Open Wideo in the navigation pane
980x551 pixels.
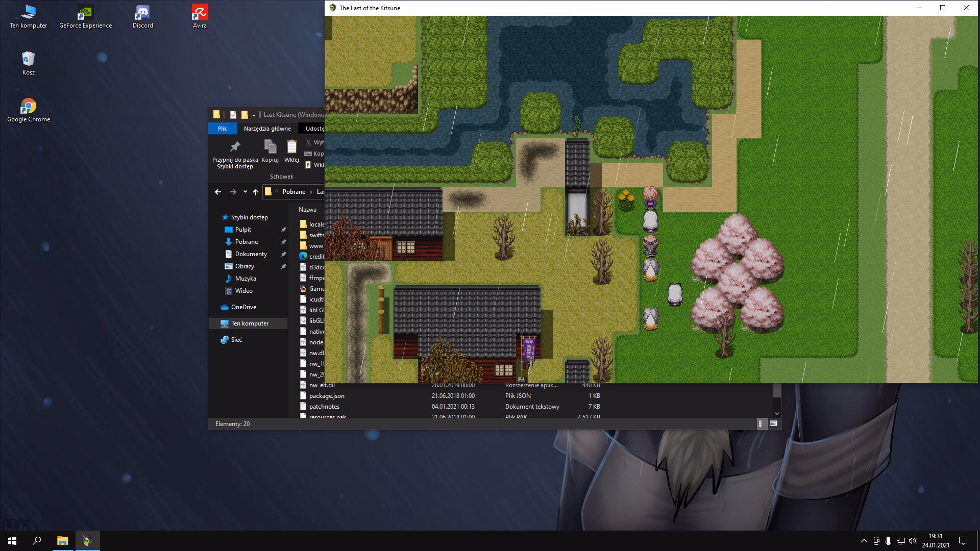pos(243,291)
